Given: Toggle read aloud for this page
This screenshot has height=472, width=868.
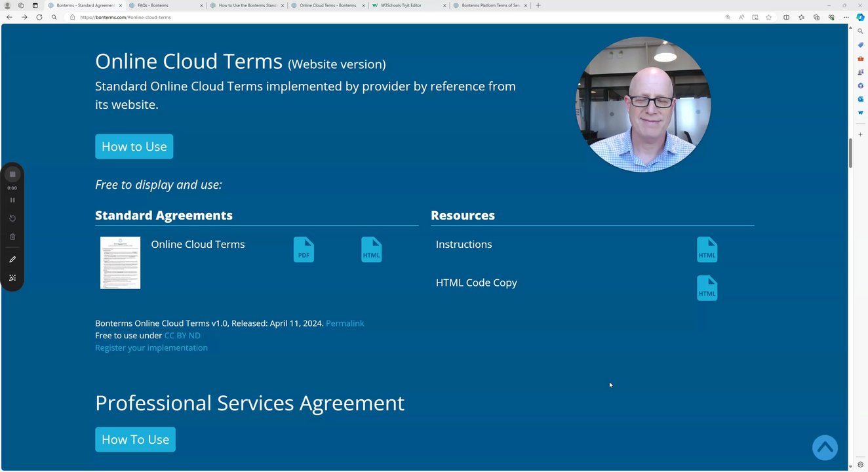Looking at the screenshot, I should (740, 17).
